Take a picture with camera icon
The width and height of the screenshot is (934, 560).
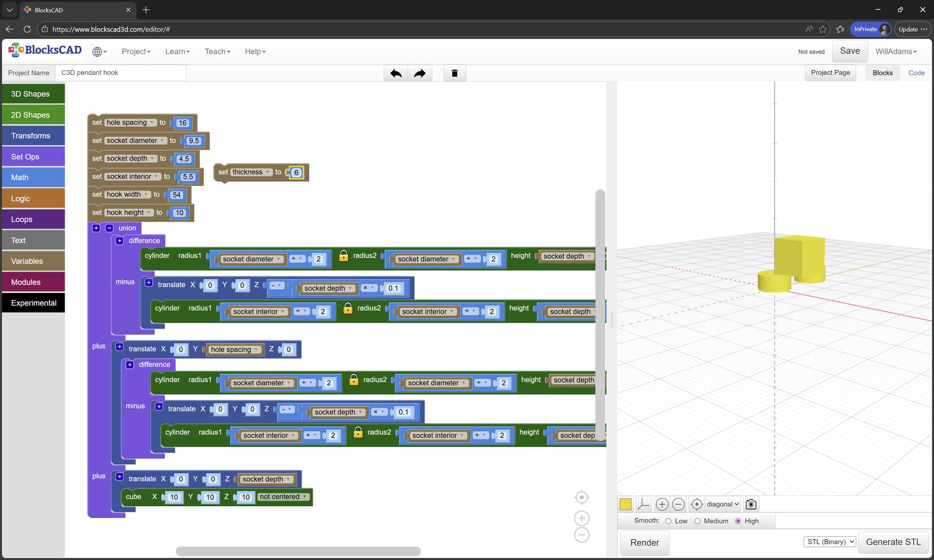[751, 504]
